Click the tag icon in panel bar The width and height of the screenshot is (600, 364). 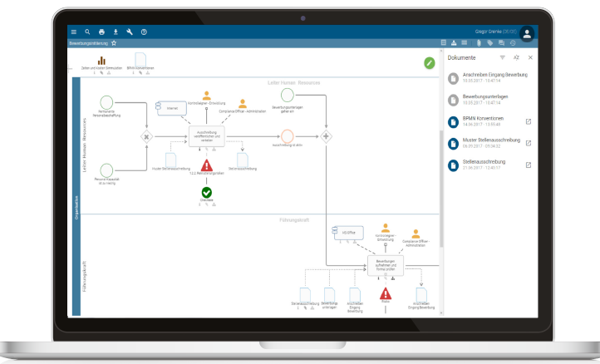point(489,42)
